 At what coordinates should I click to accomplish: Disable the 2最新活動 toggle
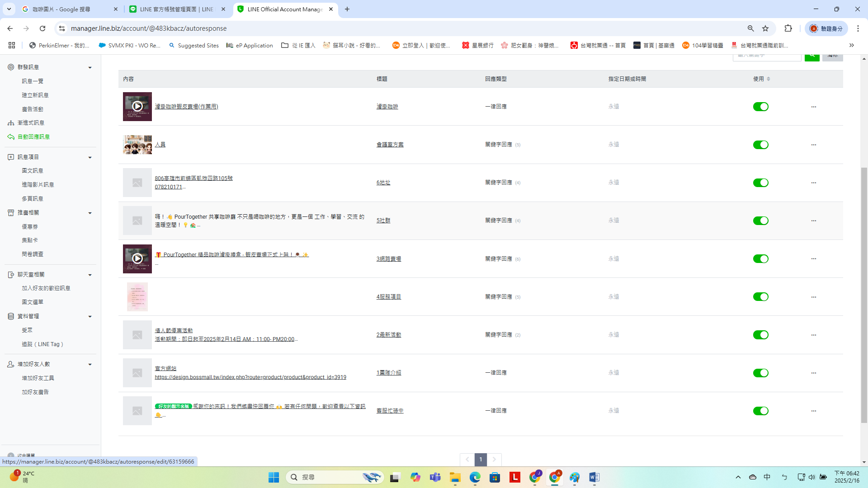coord(760,335)
